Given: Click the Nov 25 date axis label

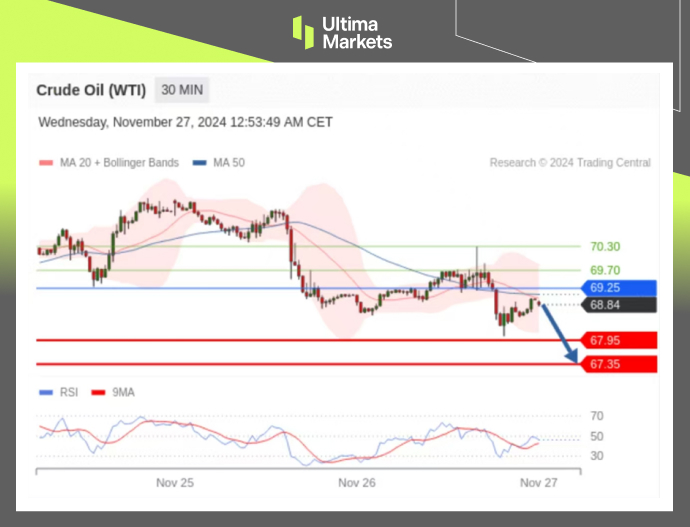Looking at the screenshot, I should [x=174, y=482].
